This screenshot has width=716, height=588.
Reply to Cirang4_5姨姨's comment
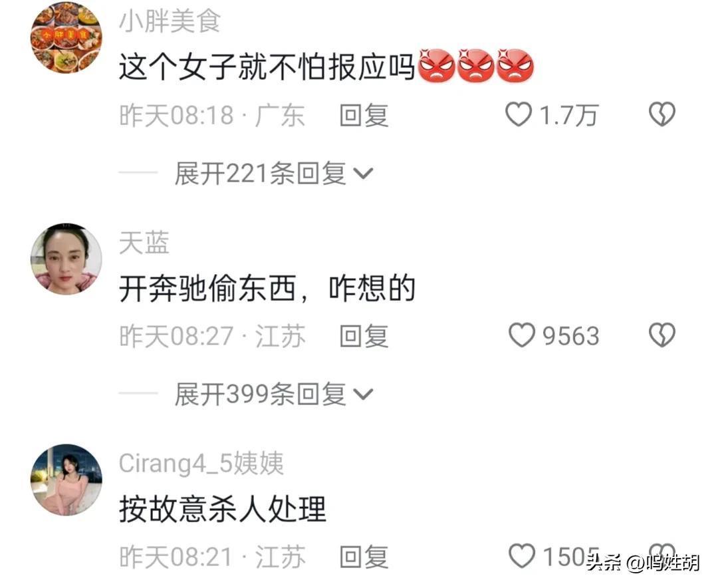point(364,557)
